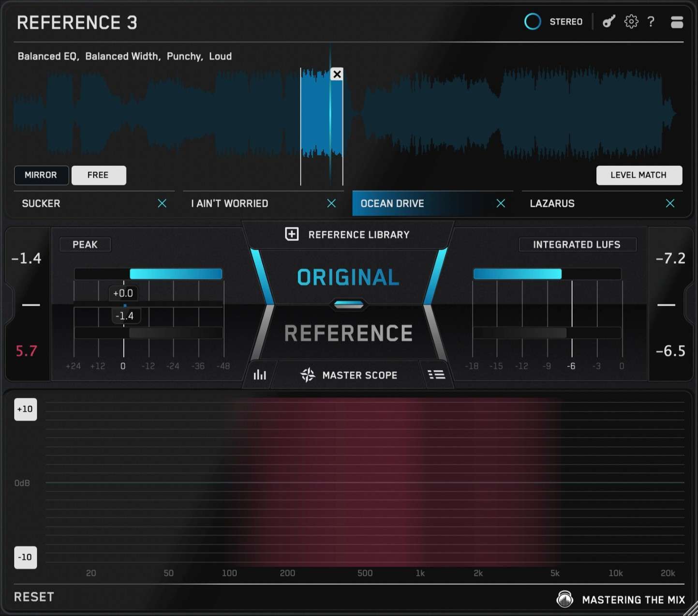Click the Mastering The Mix logo icon

[x=564, y=599]
